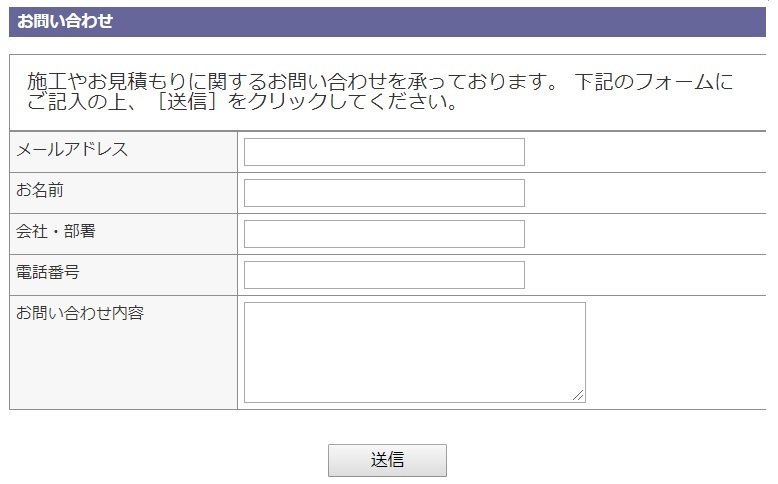
Task: Click the メールアドレス row label
Action: (x=71, y=149)
